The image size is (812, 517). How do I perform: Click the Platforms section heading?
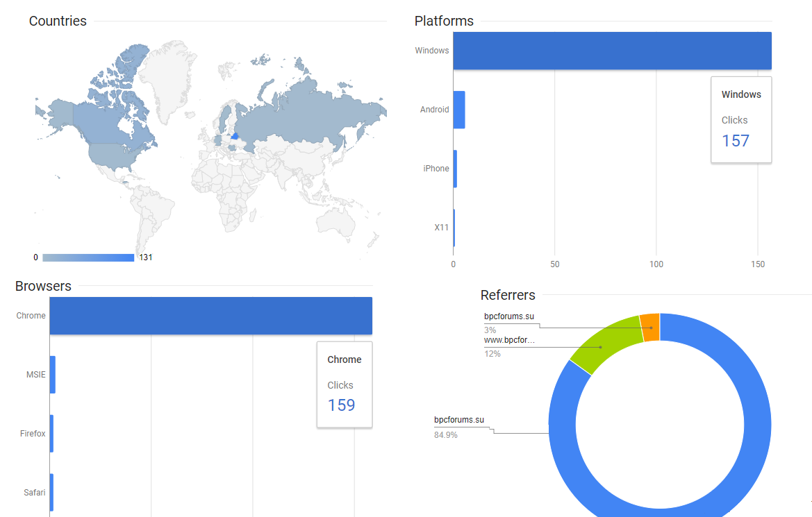tap(444, 22)
